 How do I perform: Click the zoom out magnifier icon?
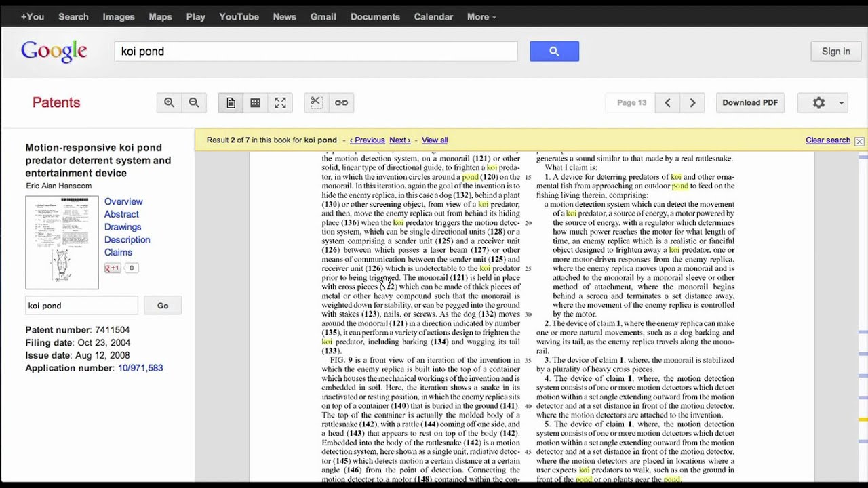[x=194, y=102]
